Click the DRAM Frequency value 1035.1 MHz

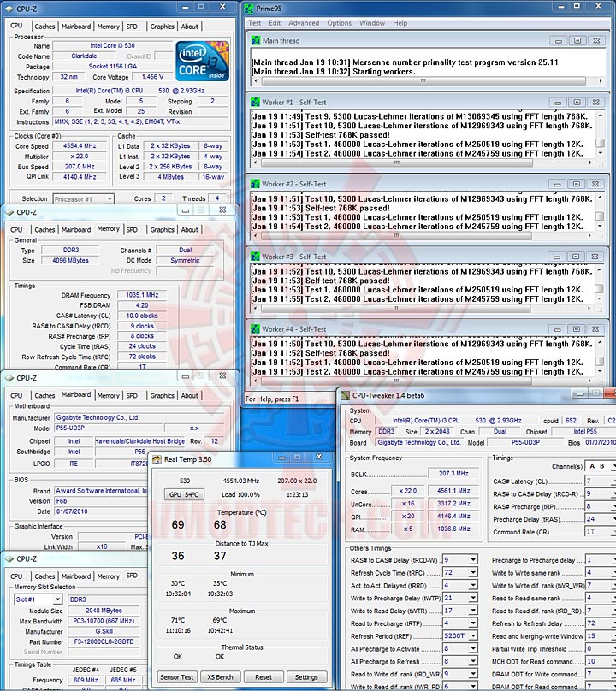(x=141, y=295)
